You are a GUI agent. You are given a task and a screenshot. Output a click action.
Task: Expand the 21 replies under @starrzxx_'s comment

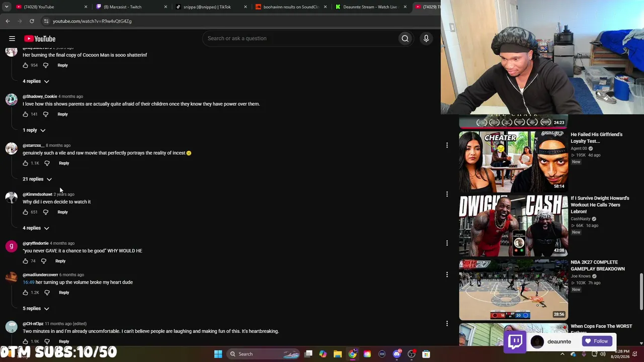pos(37,179)
